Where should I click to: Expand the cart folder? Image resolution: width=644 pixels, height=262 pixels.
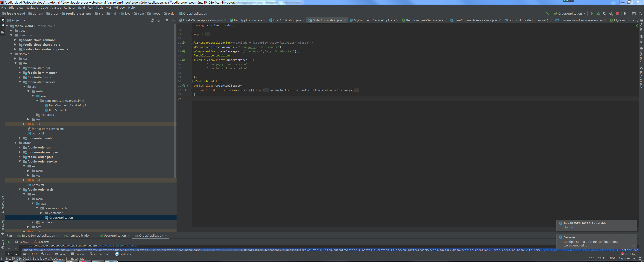[x=15, y=59]
